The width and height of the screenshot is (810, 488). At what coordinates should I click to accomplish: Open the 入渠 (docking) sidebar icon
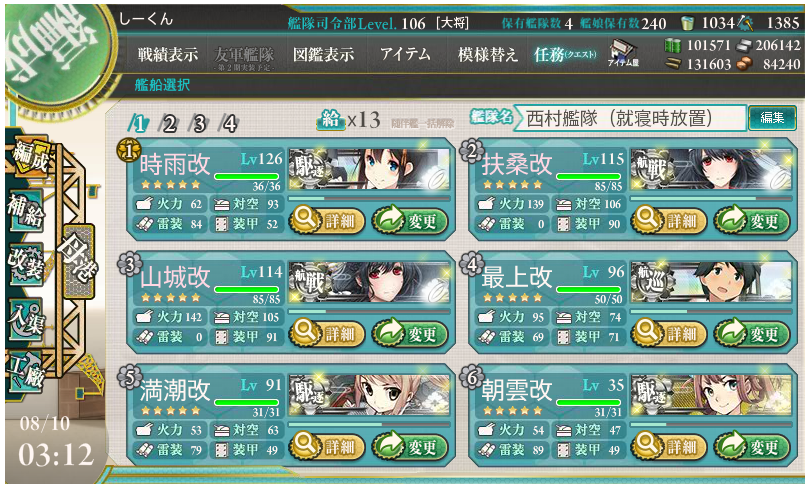tap(26, 318)
